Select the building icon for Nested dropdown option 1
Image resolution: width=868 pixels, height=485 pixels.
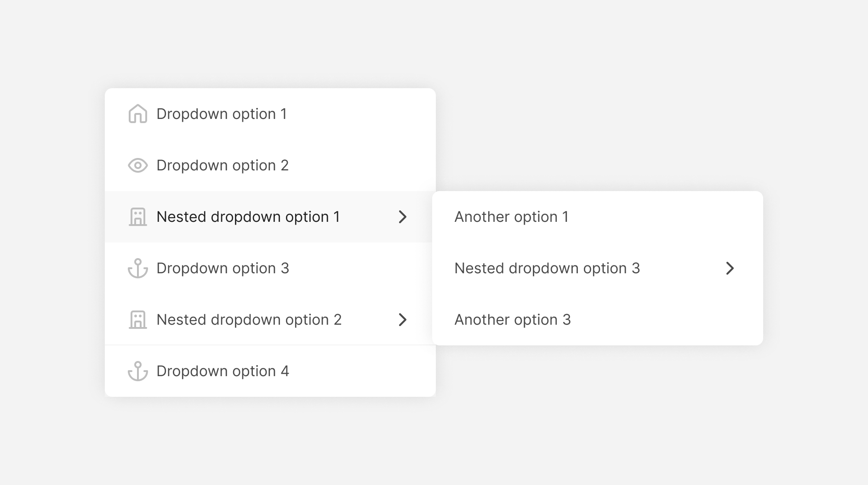click(x=138, y=217)
